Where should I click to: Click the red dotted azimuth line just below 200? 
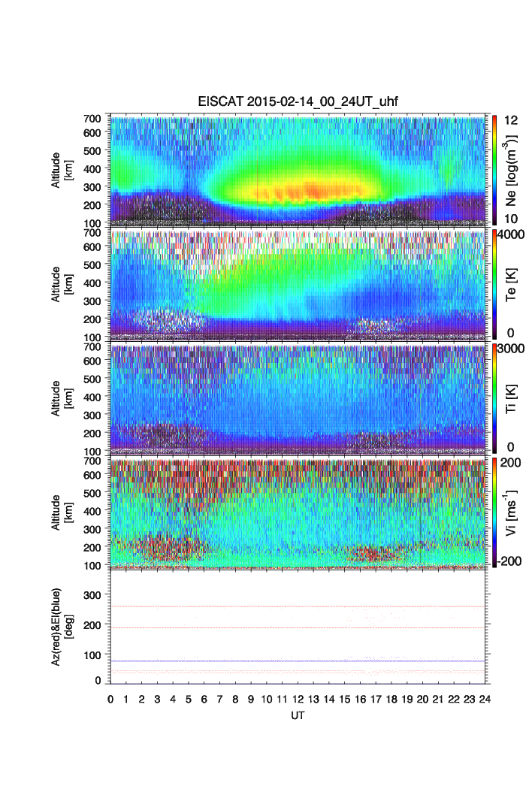point(298,627)
